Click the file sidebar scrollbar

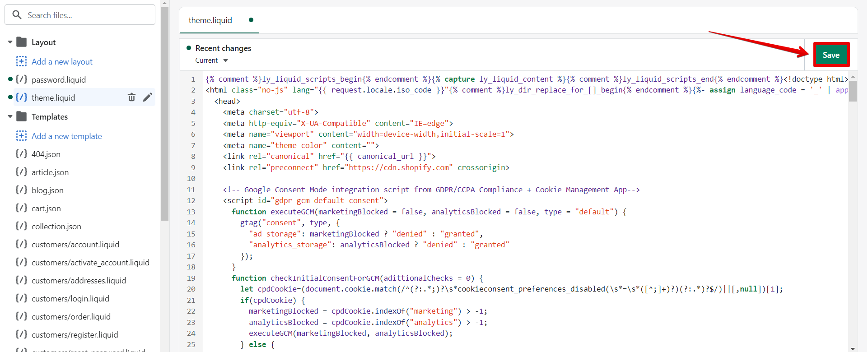point(164,113)
